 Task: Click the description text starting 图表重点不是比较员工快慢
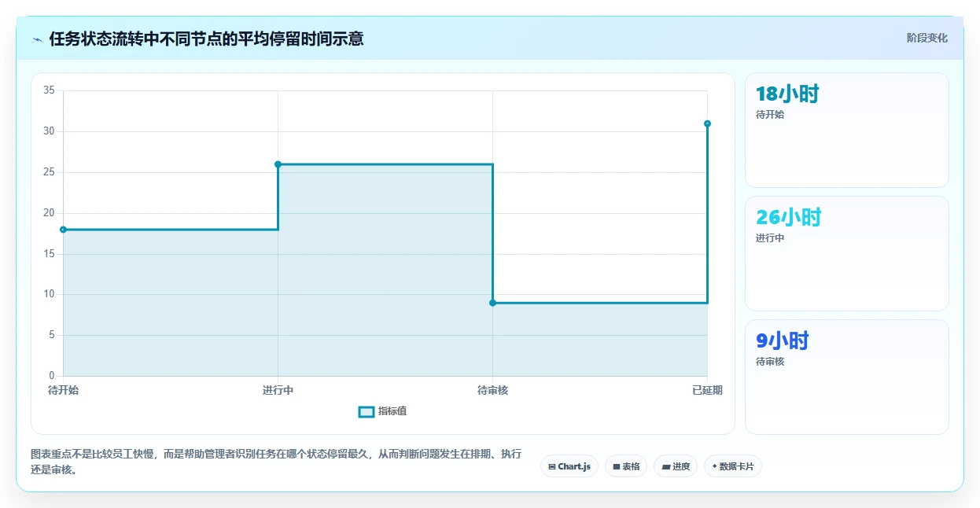(x=276, y=462)
